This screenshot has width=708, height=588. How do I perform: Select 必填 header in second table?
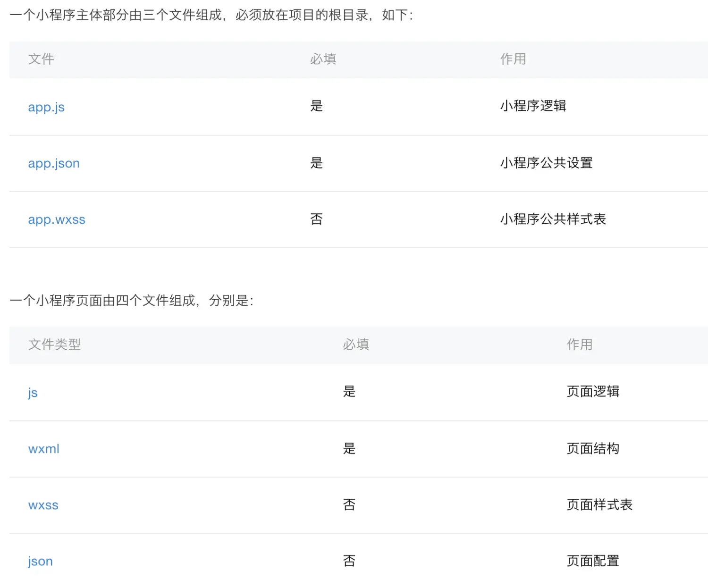click(x=356, y=344)
